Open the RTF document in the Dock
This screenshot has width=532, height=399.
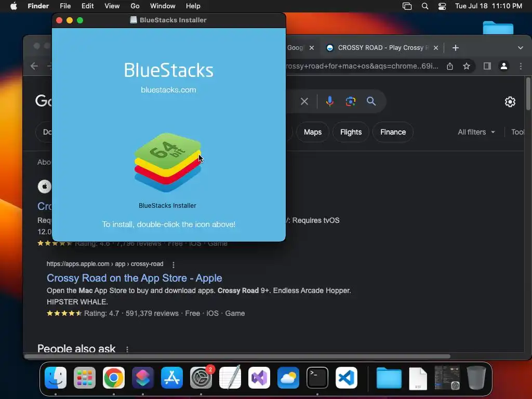coord(418,378)
